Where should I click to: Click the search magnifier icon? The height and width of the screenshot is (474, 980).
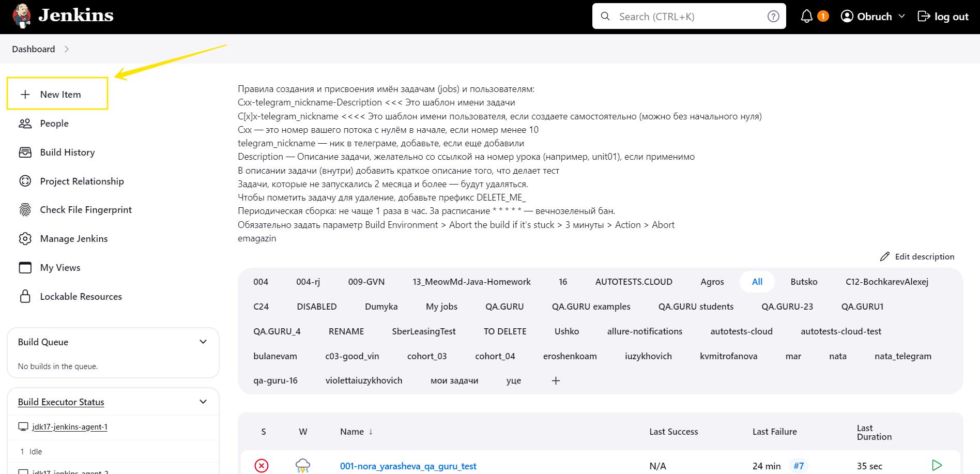tap(605, 17)
